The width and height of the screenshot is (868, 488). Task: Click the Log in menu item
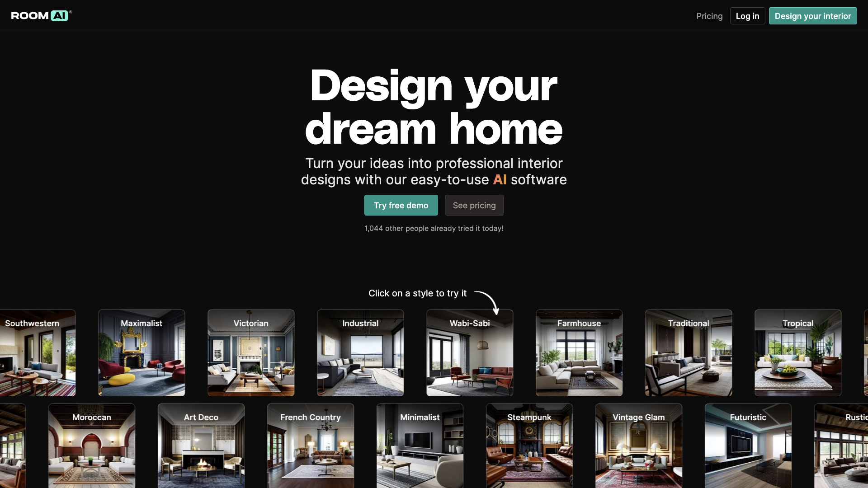point(747,15)
